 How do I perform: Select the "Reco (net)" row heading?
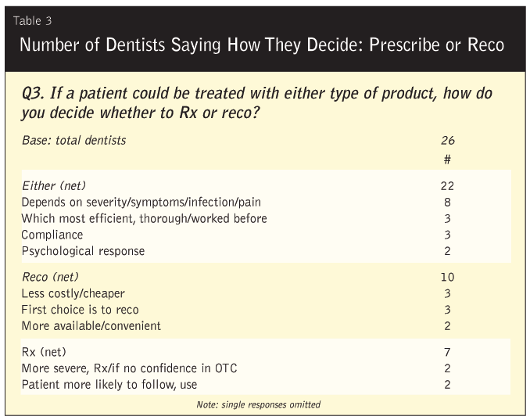coord(50,277)
